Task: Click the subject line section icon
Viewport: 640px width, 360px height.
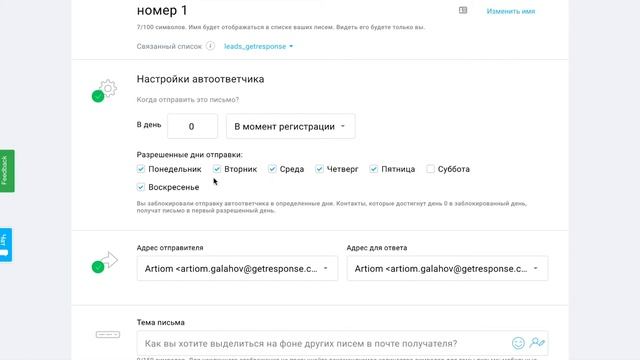Action: coord(108,335)
